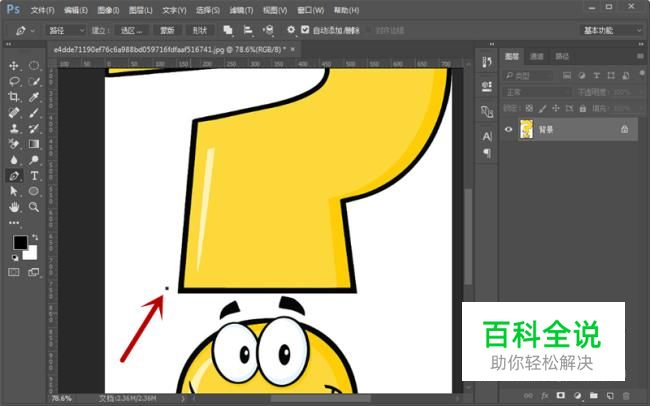Open the gear settings in options bar
This screenshot has width=650, height=406.
(291, 30)
